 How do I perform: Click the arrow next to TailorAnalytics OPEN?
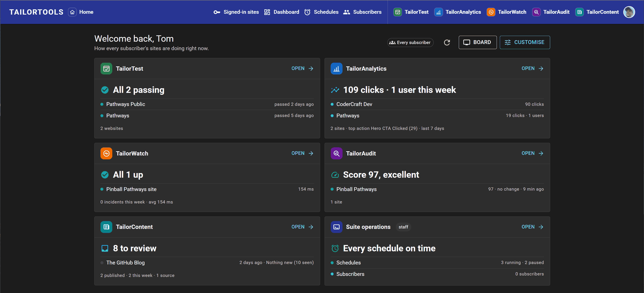pos(541,68)
